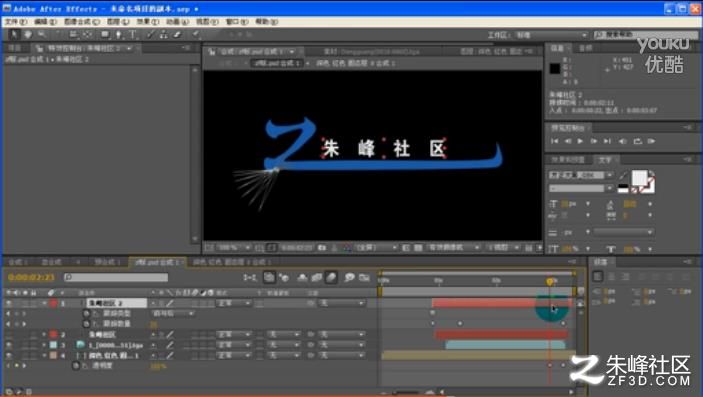The image size is (703, 397).
Task: Select the Pen tool in toolbar
Action: (x=119, y=34)
